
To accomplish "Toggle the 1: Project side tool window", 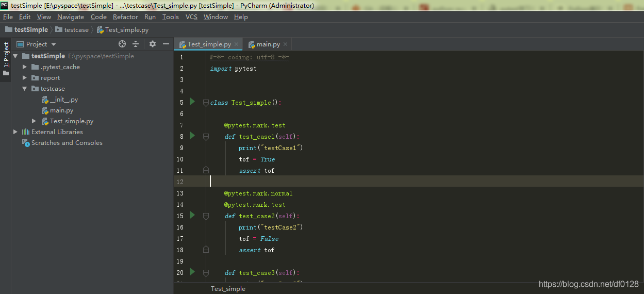I will pyautogui.click(x=6, y=58).
